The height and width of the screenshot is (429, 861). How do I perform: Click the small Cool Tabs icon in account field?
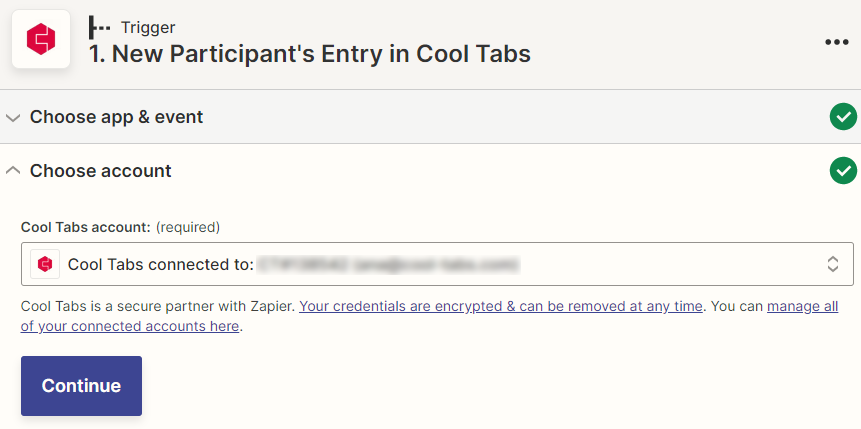click(x=45, y=264)
